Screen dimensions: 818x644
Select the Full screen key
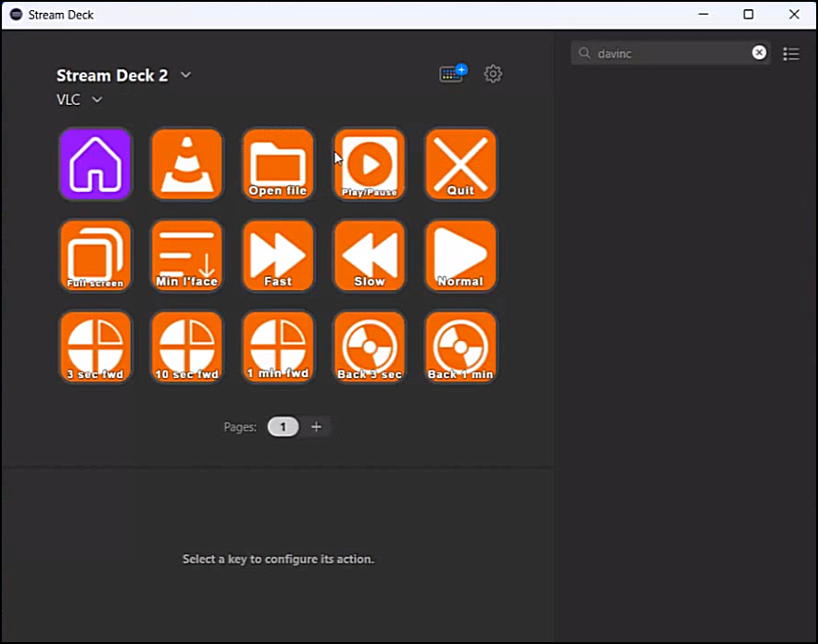[x=94, y=256]
